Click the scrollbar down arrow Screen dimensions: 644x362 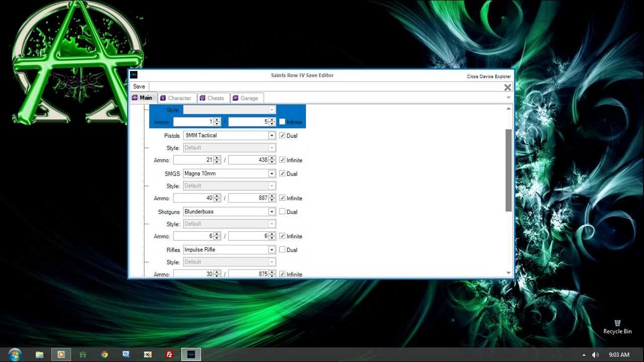coord(509,273)
